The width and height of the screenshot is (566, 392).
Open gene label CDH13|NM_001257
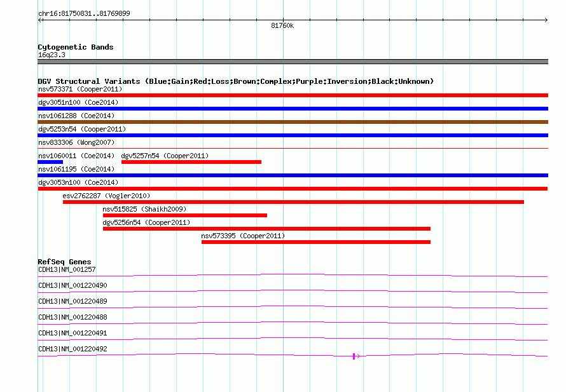pyautogui.click(x=67, y=270)
